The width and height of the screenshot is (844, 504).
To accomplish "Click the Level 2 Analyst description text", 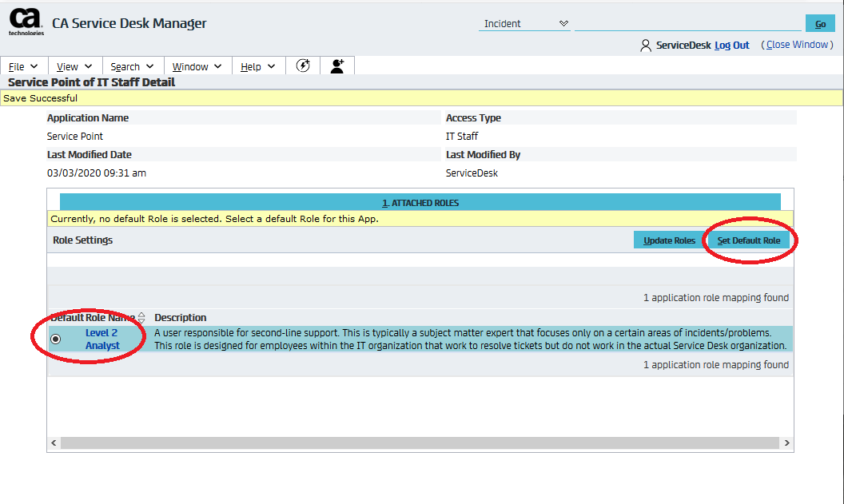I will pos(471,339).
